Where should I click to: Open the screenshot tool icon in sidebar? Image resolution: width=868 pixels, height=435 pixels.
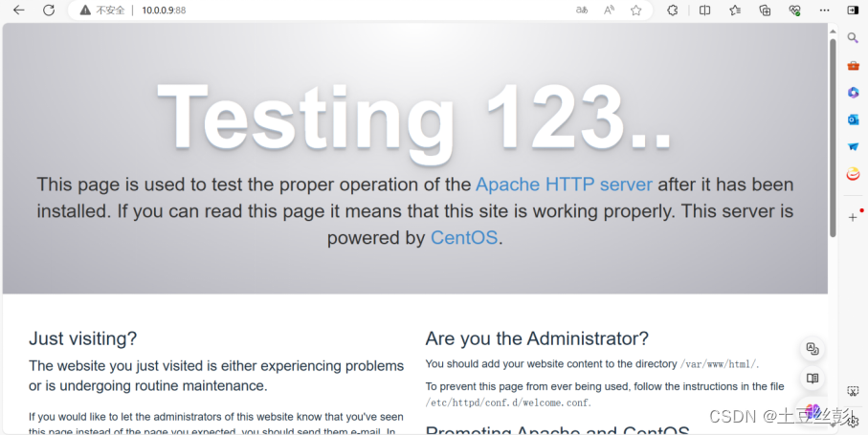[853, 391]
